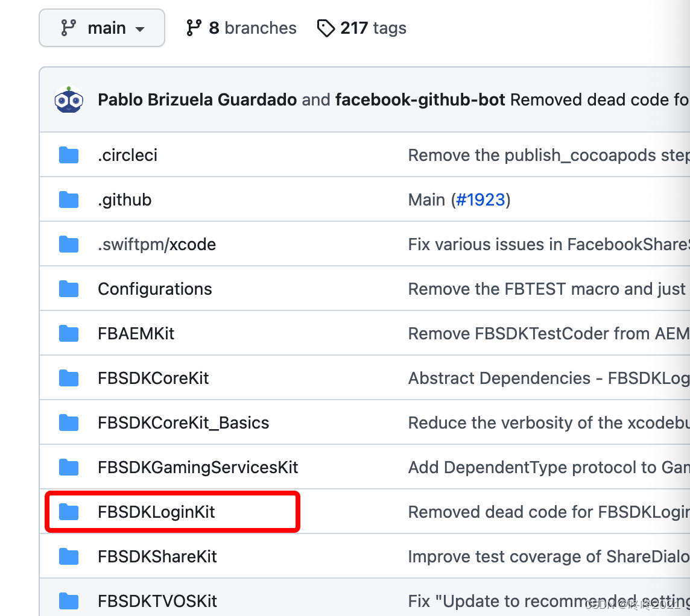The height and width of the screenshot is (616, 690).
Task: Click the folder icon next to FBSDKTVOSKit
Action: tap(69, 602)
